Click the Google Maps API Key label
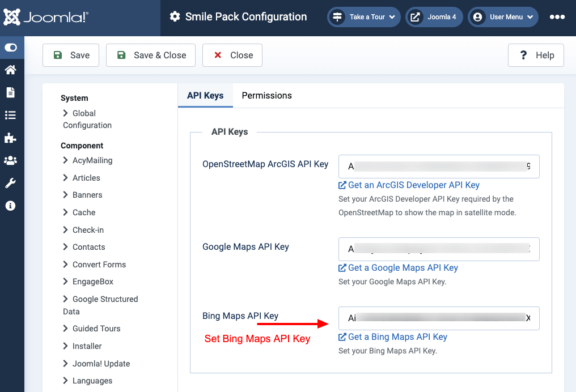576x392 pixels. [245, 246]
